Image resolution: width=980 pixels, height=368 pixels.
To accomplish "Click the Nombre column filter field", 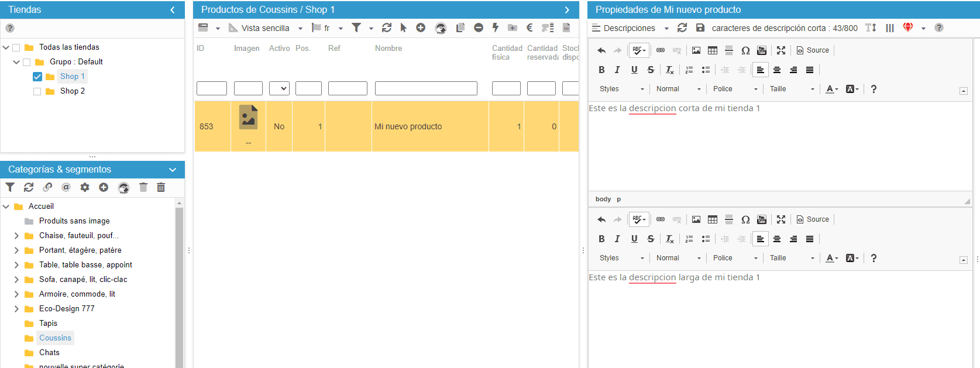I will [426, 88].
